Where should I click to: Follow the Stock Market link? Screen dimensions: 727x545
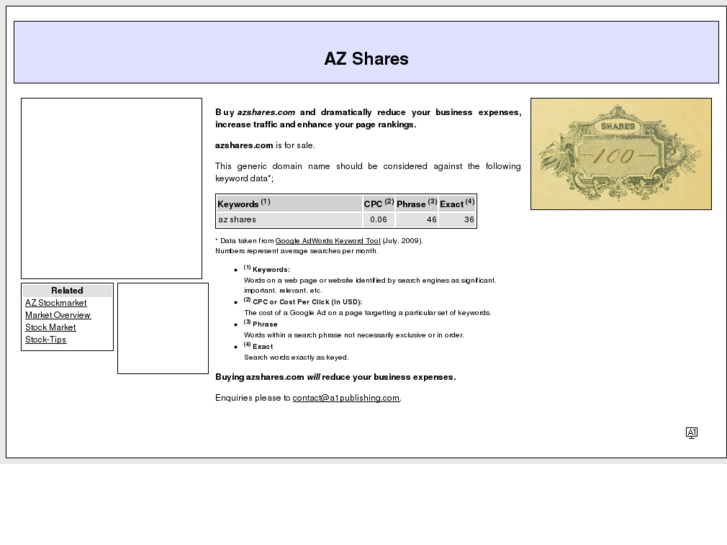51,327
